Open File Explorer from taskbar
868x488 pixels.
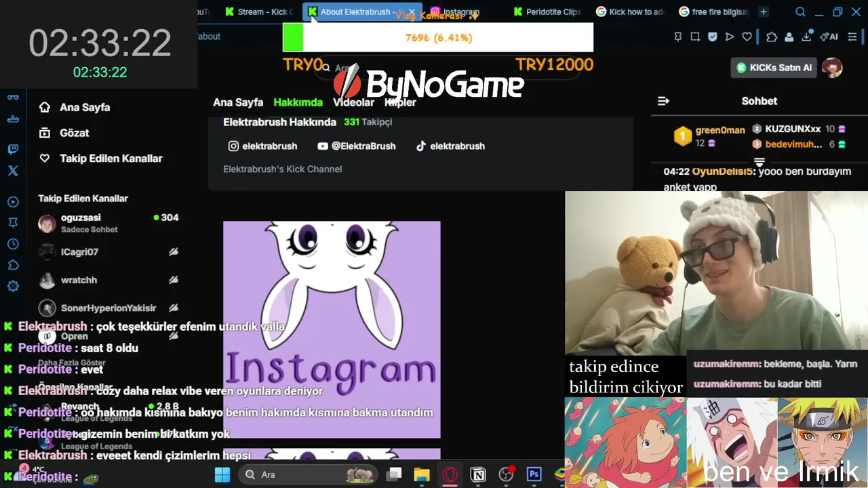pos(422,474)
